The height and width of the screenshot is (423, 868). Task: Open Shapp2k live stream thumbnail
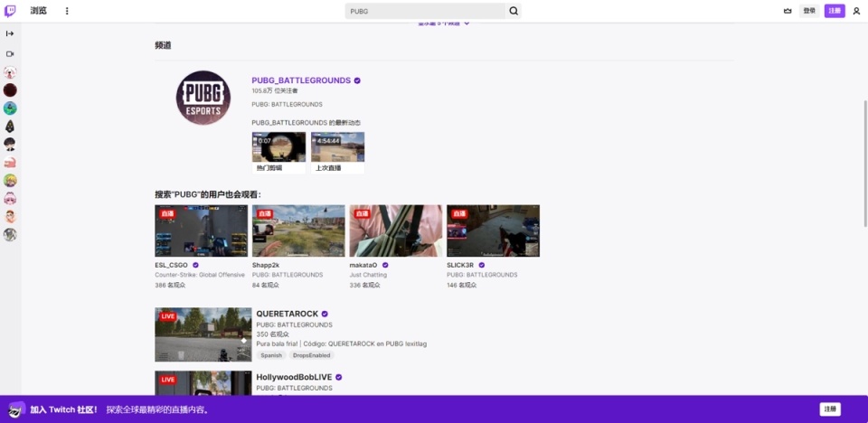click(298, 230)
